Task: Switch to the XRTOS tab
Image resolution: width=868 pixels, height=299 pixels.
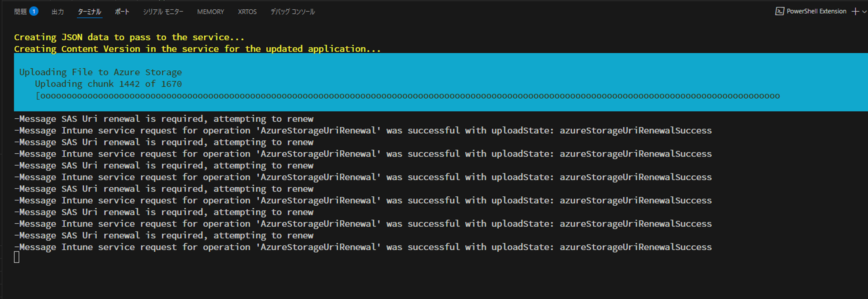Action: click(x=247, y=12)
